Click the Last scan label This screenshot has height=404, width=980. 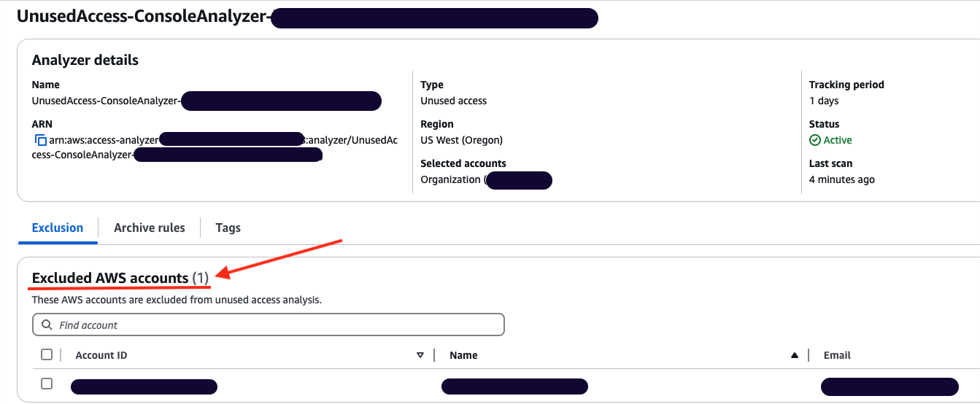click(x=830, y=163)
